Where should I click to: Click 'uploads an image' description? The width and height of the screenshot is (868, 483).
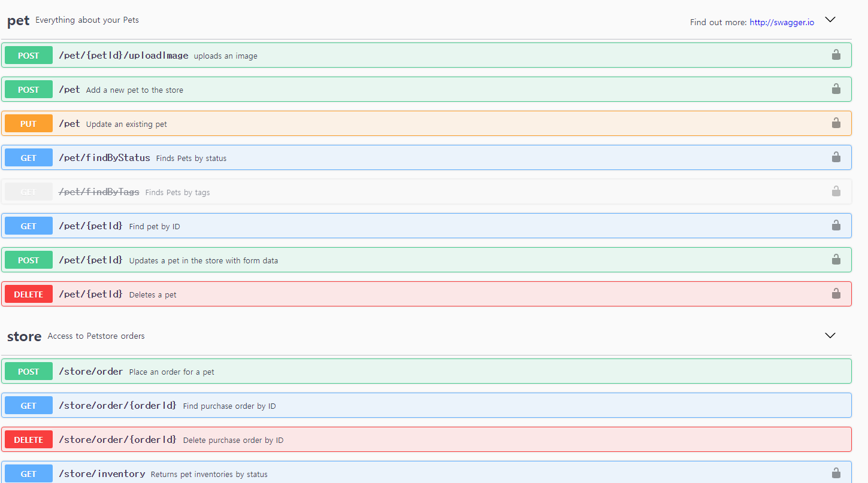tap(226, 56)
